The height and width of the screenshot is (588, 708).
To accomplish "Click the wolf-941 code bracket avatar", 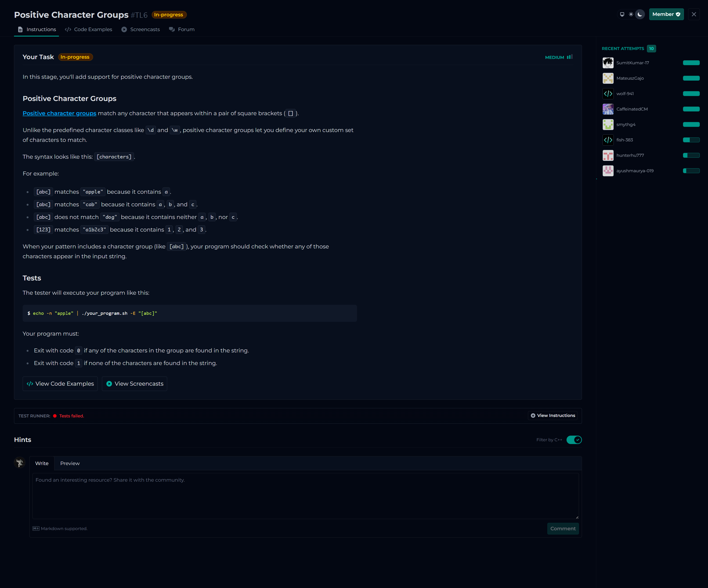I will [608, 94].
